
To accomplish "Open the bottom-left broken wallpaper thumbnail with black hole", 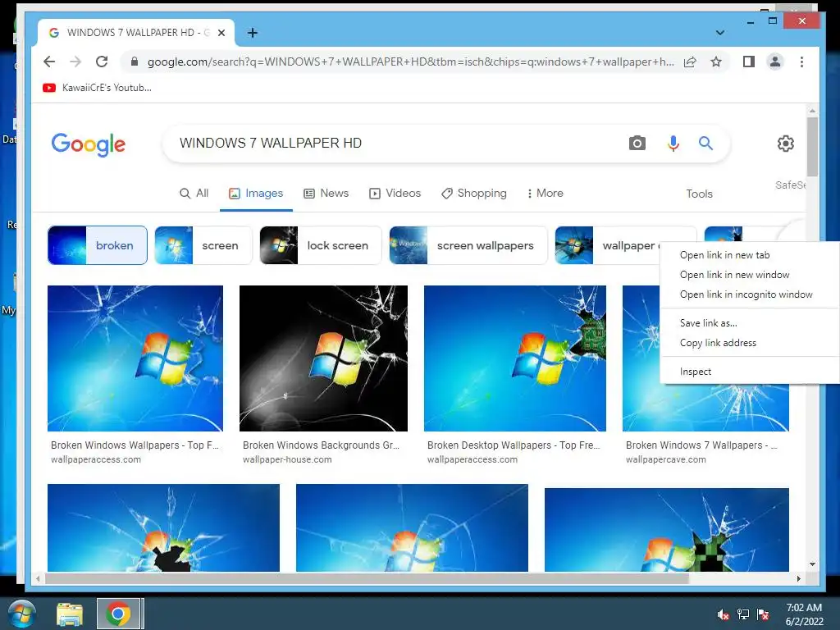I will tap(163, 527).
